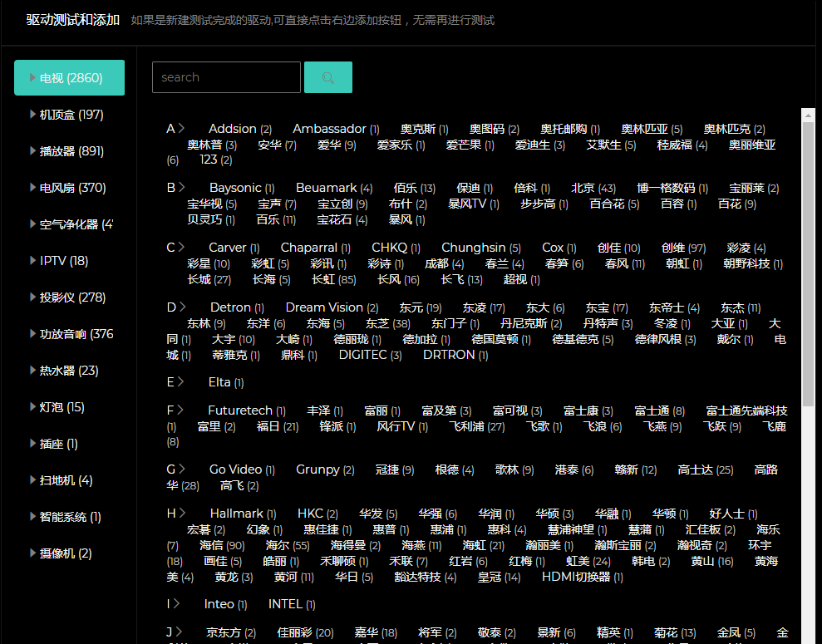
Task: Select the 东芝 (38) brand
Action: click(x=388, y=323)
